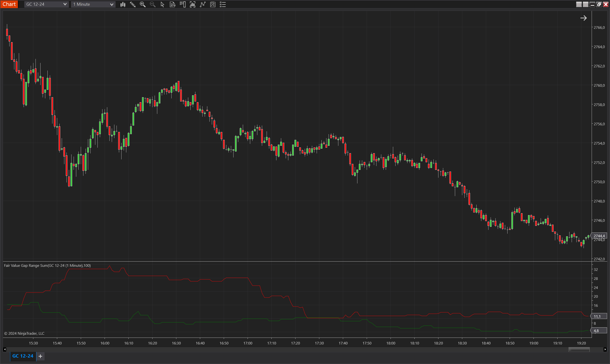
Task: Click the 2750,0 price axis label
Action: coord(599,182)
